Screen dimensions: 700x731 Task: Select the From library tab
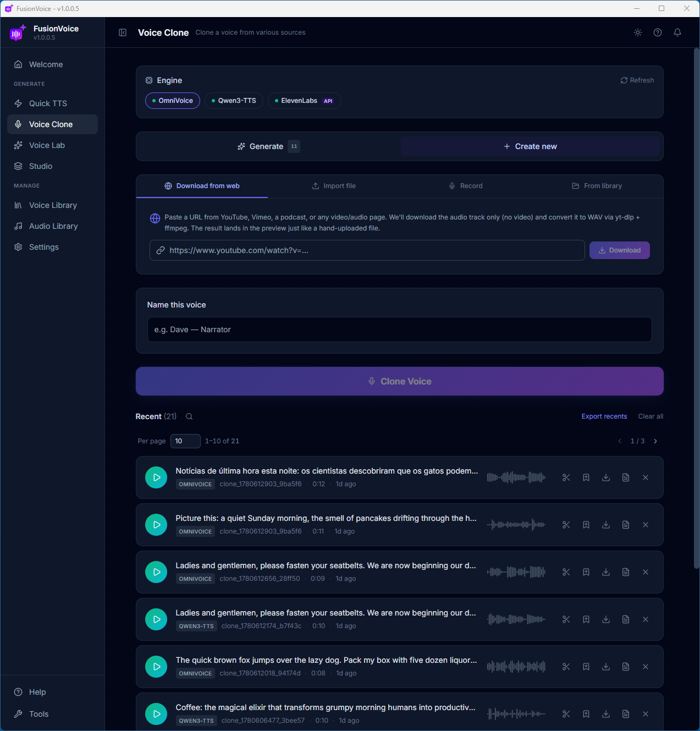point(597,186)
